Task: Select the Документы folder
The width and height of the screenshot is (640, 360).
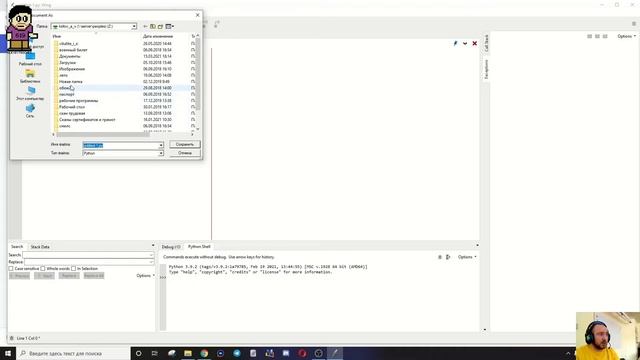Action: [x=69, y=56]
